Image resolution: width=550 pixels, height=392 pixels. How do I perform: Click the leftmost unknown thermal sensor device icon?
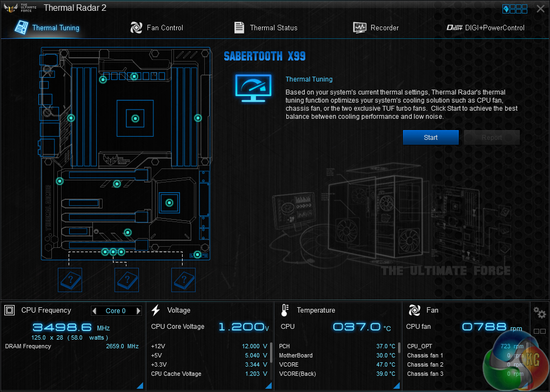(x=70, y=280)
